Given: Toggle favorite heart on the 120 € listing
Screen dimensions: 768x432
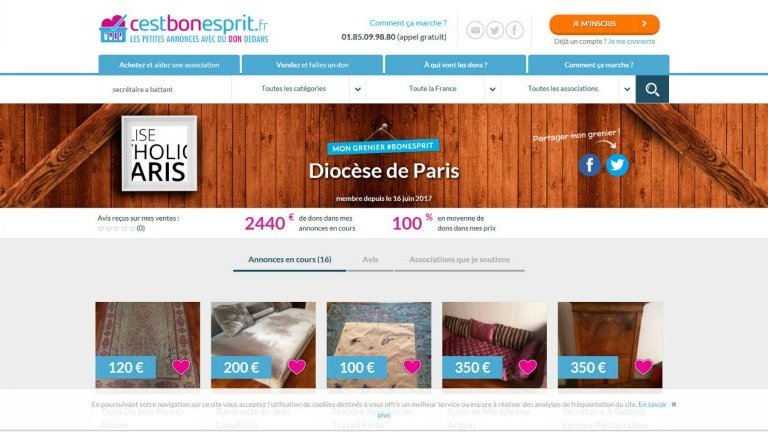Looking at the screenshot, I should tap(181, 366).
